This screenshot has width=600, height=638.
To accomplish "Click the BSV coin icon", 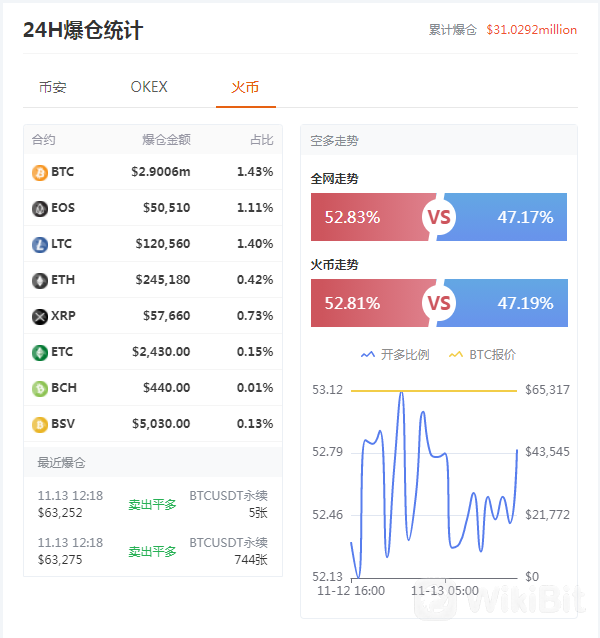I will [40, 425].
